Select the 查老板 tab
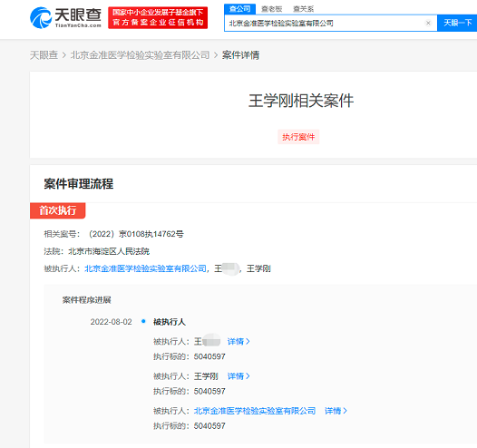The image size is (477, 448). coord(272,9)
